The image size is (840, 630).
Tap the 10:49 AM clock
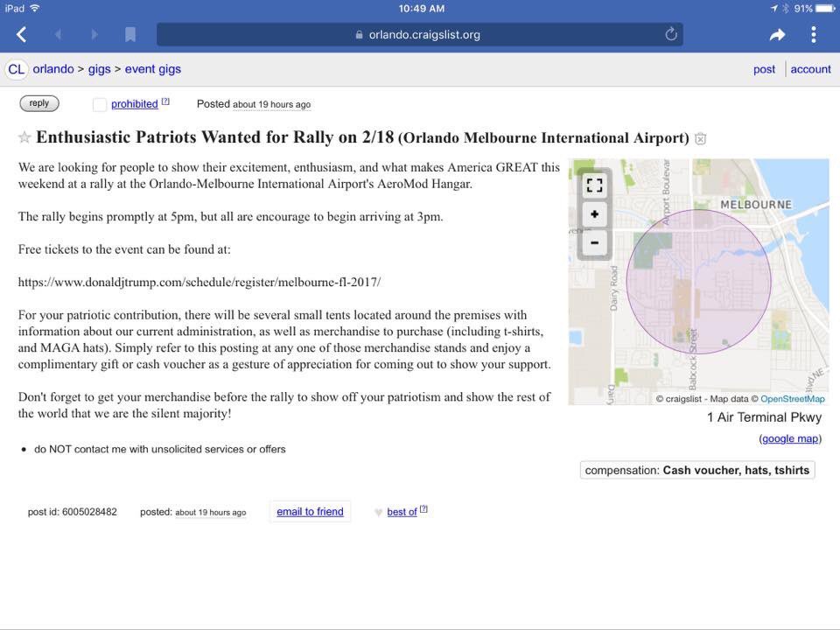point(421,9)
